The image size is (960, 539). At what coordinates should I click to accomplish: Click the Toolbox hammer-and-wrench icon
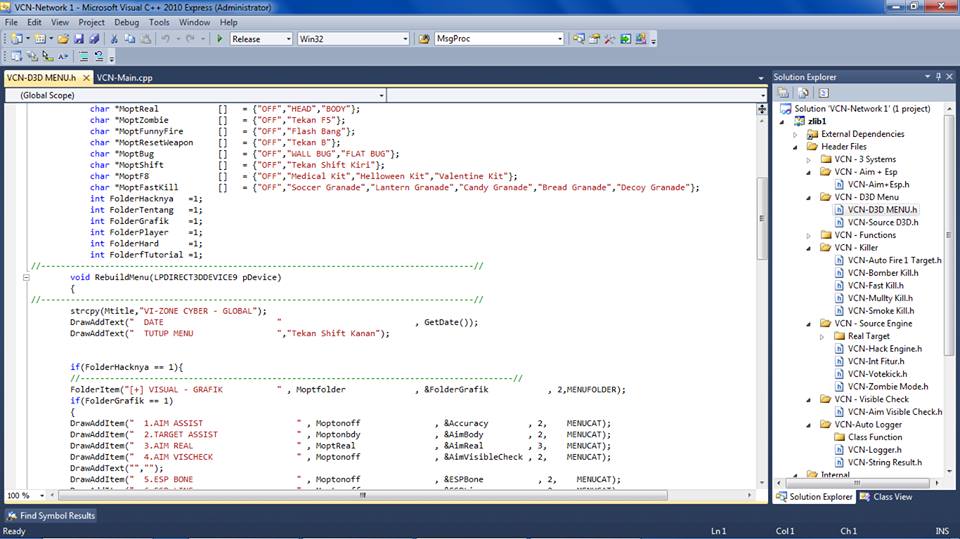coord(609,39)
